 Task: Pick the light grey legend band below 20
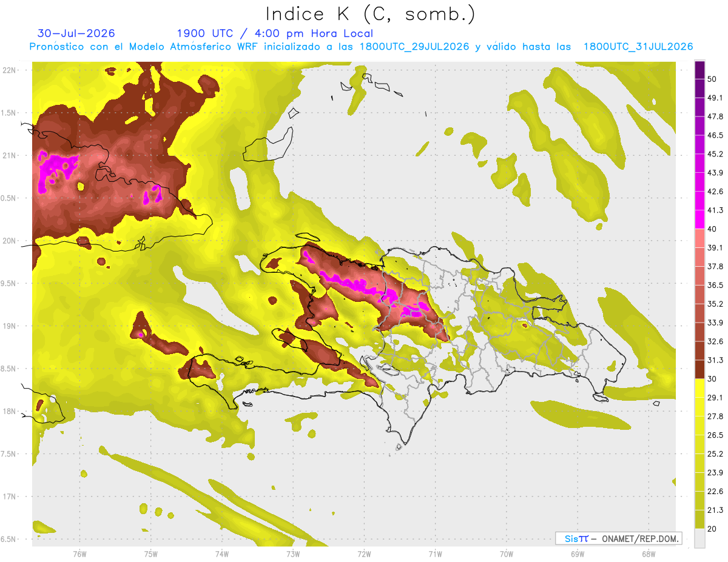pos(699,538)
